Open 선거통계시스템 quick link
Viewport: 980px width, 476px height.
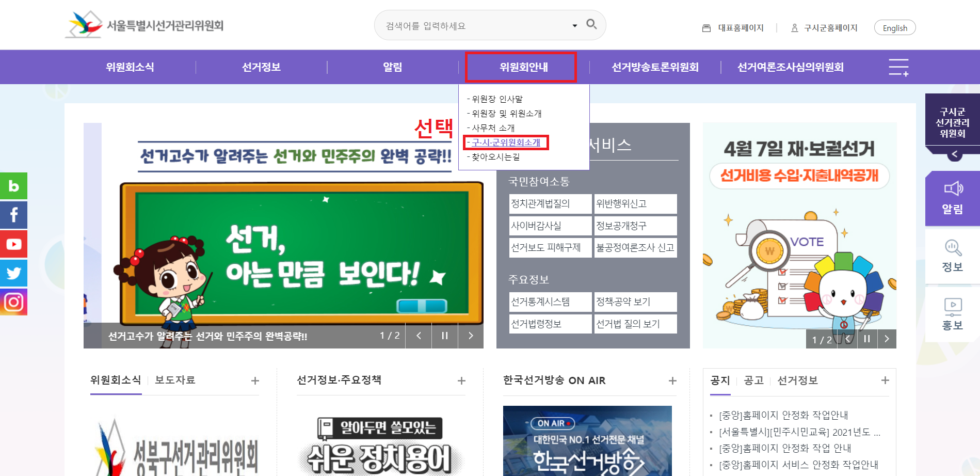[x=550, y=302]
